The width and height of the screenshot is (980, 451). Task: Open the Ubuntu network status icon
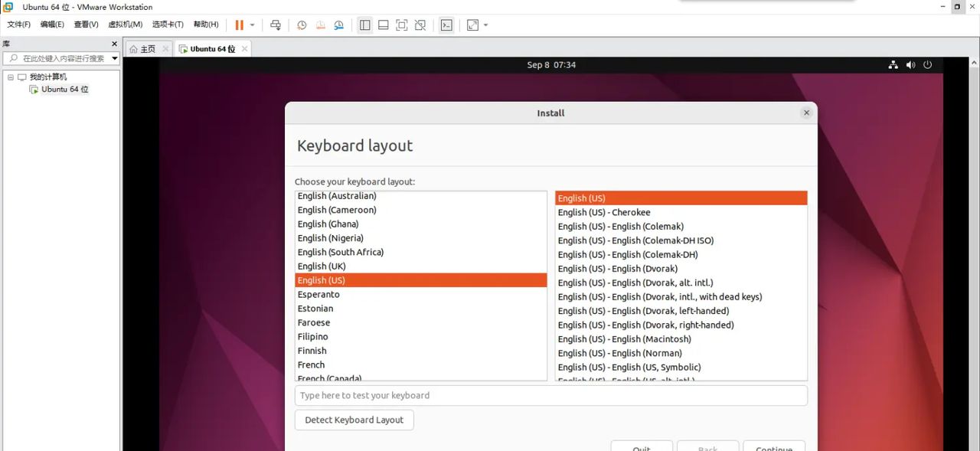893,65
